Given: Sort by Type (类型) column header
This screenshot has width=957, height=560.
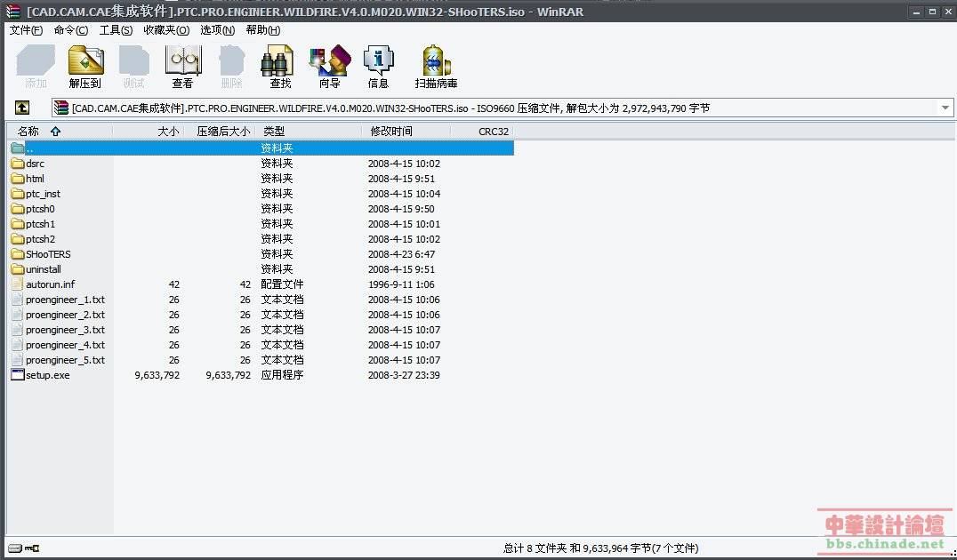Looking at the screenshot, I should (309, 132).
